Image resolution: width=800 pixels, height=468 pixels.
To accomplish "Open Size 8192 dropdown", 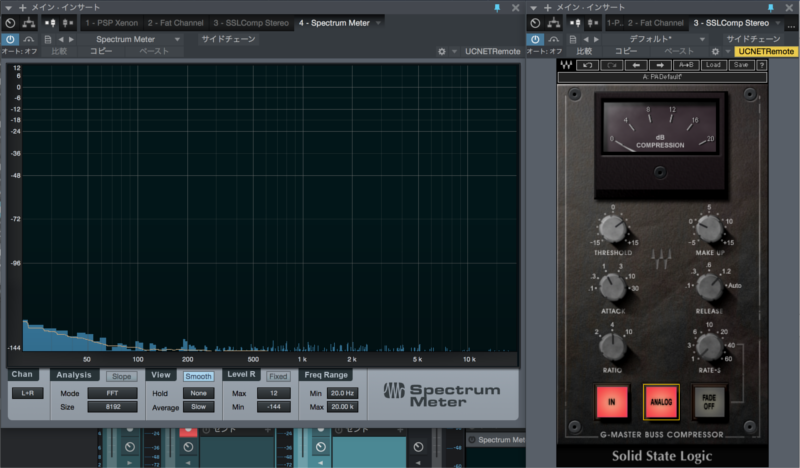I will [112, 407].
